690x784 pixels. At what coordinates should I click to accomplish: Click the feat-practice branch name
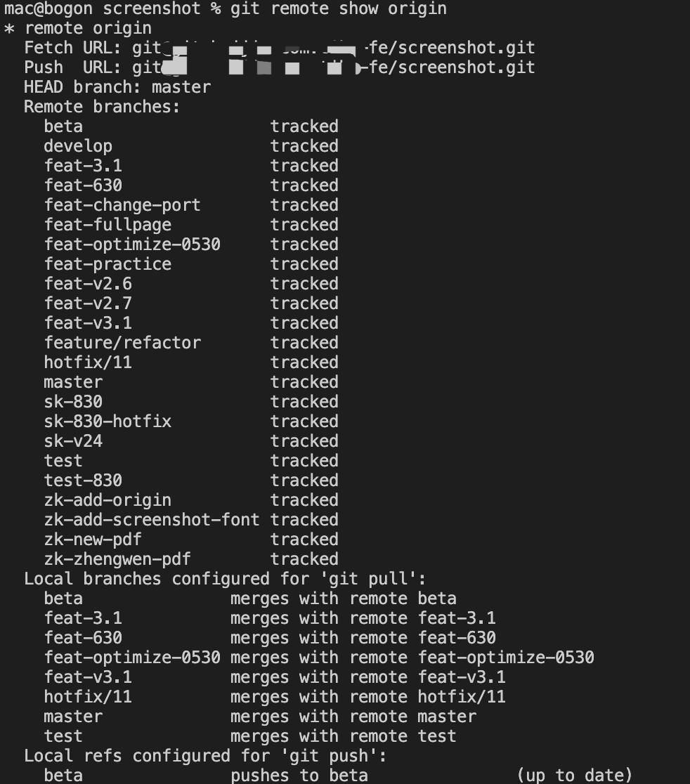(x=108, y=264)
